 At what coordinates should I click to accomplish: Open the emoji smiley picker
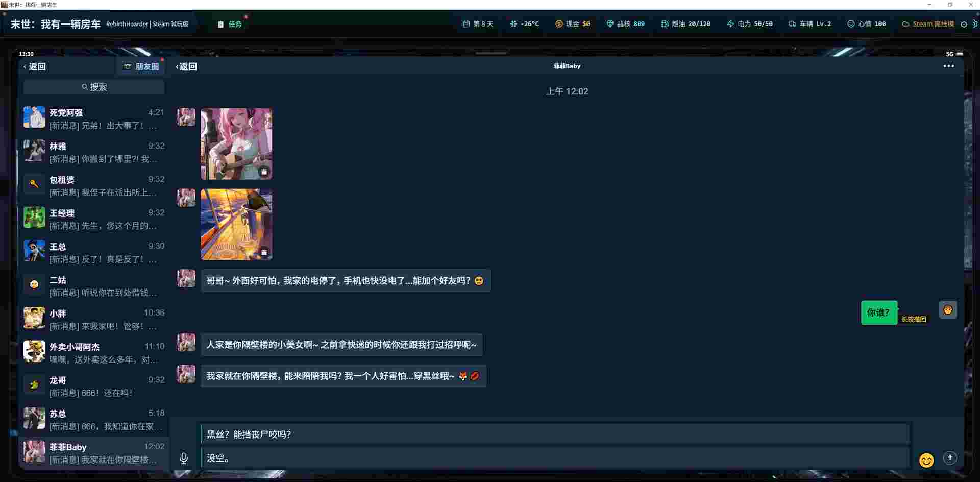pos(926,460)
